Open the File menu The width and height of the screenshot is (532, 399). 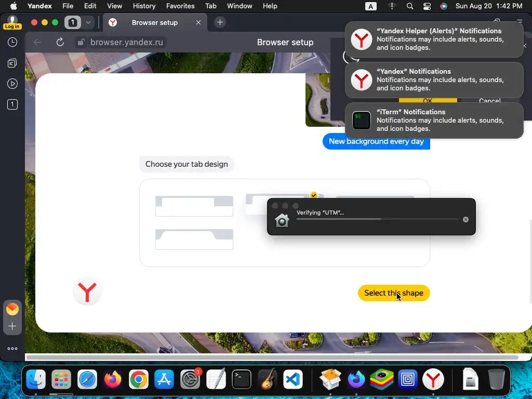click(68, 6)
